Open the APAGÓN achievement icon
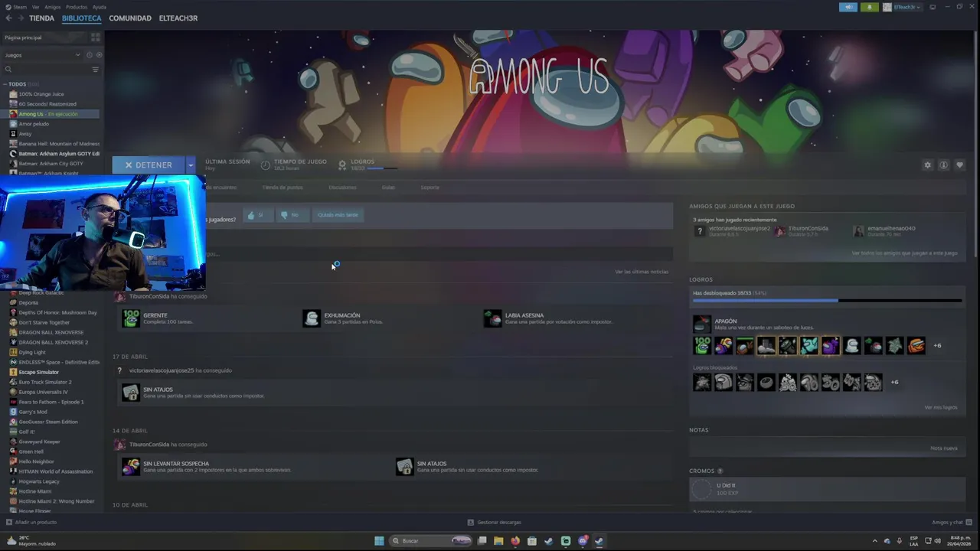This screenshot has width=980, height=551. click(702, 324)
